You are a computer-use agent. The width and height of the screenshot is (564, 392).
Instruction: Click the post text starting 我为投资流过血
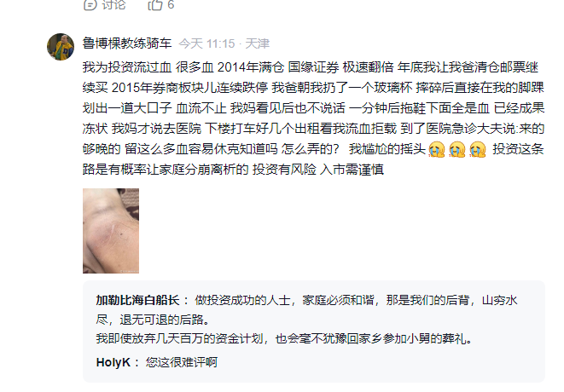click(x=313, y=118)
